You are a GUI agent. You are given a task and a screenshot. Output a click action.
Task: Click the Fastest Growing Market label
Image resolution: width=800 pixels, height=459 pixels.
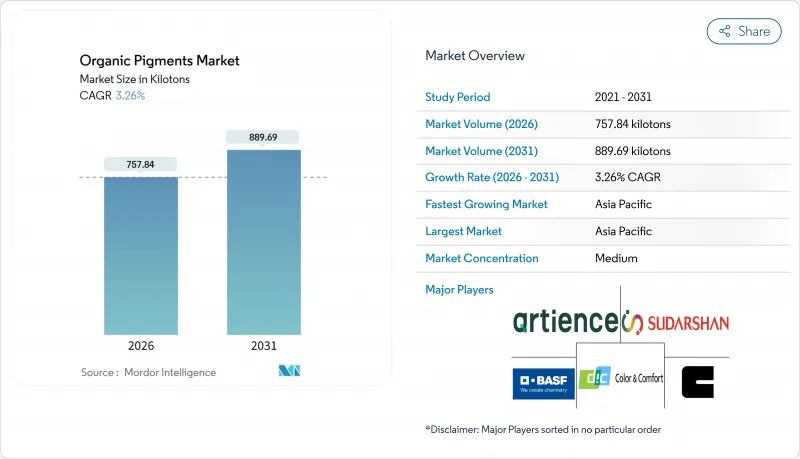coord(486,204)
